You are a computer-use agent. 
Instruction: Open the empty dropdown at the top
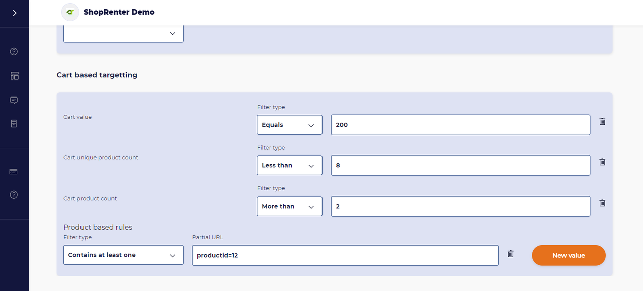click(x=123, y=33)
